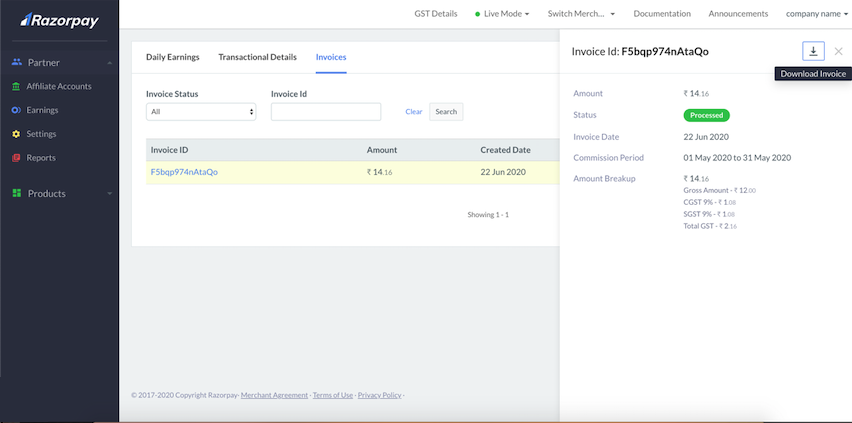This screenshot has height=423, width=852.
Task: Open Settings from the sidebar
Action: (41, 134)
